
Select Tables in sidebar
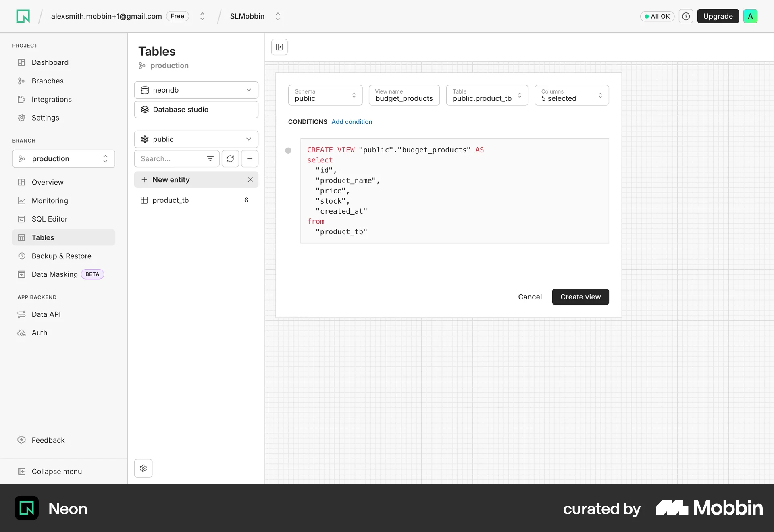point(64,238)
